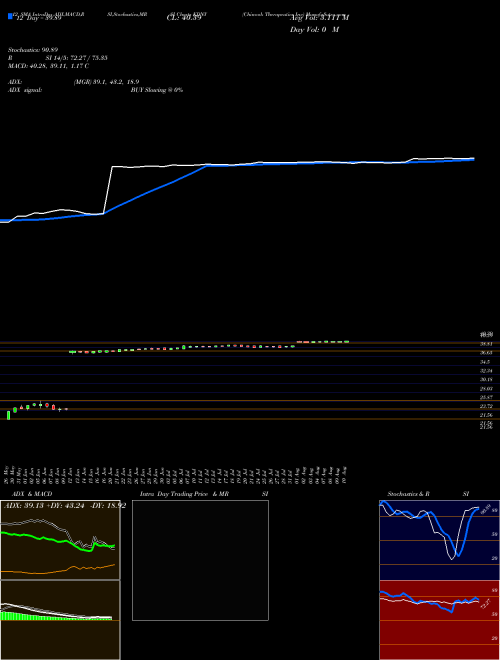Open the ADX indicator chart panel
This screenshot has width=500, height=660.
click(x=60, y=540)
